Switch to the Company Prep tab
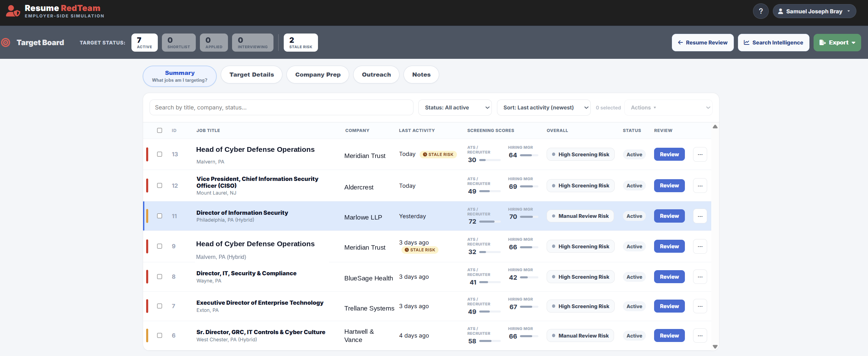Screen dimensions: 868x356 click(x=318, y=75)
